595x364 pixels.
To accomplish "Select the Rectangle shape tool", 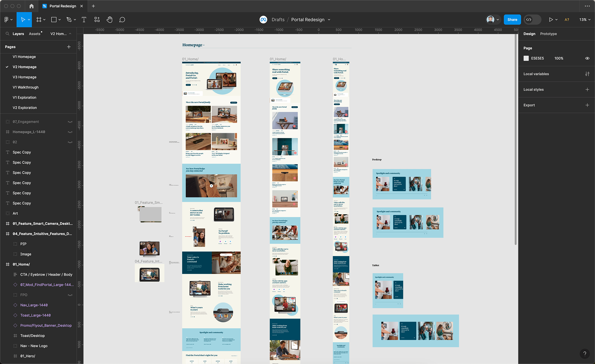I will click(54, 19).
